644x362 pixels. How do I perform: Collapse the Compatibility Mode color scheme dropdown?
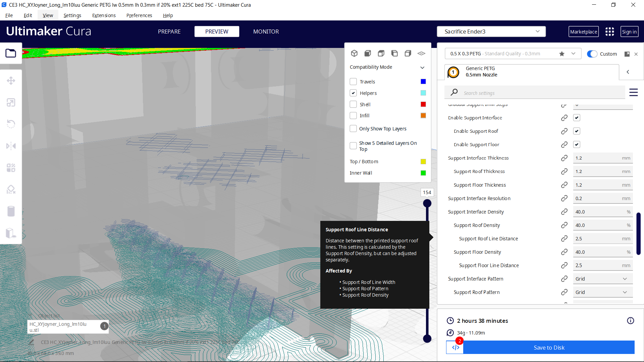pos(422,67)
